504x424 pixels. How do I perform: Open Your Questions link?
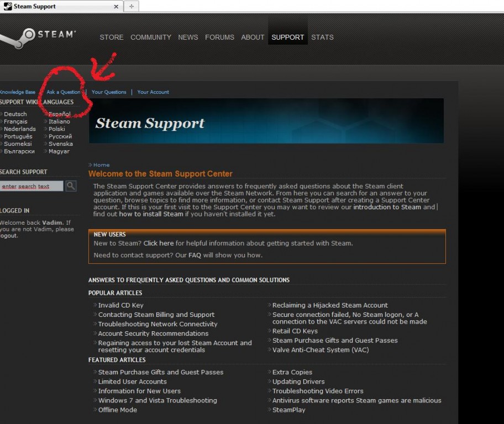[x=109, y=92]
